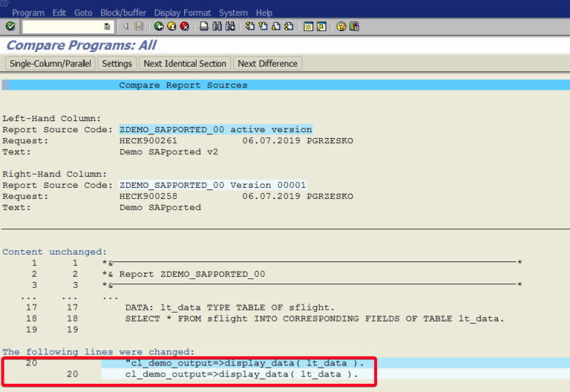This screenshot has width=570, height=392.
Task: Click line '*& Report ZDEMO_SAPPORTED_00'
Action: (x=183, y=274)
